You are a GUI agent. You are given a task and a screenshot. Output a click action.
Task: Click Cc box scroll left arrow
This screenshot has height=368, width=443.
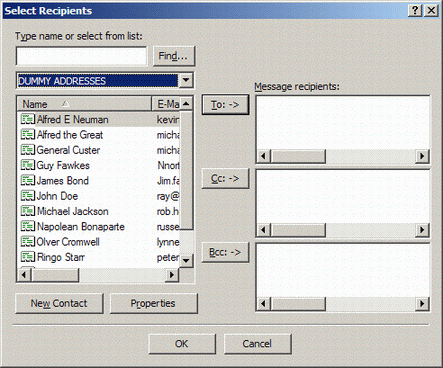[x=264, y=230]
